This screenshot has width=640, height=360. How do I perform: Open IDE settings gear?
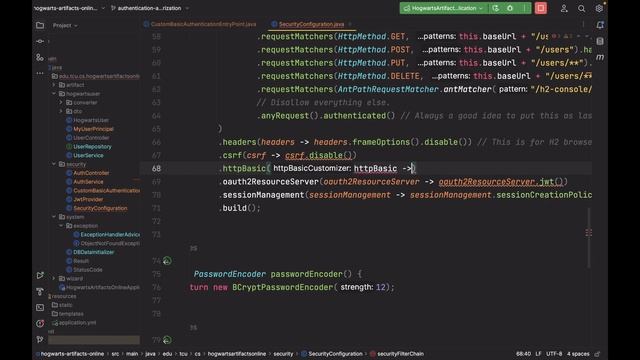pyautogui.click(x=599, y=8)
